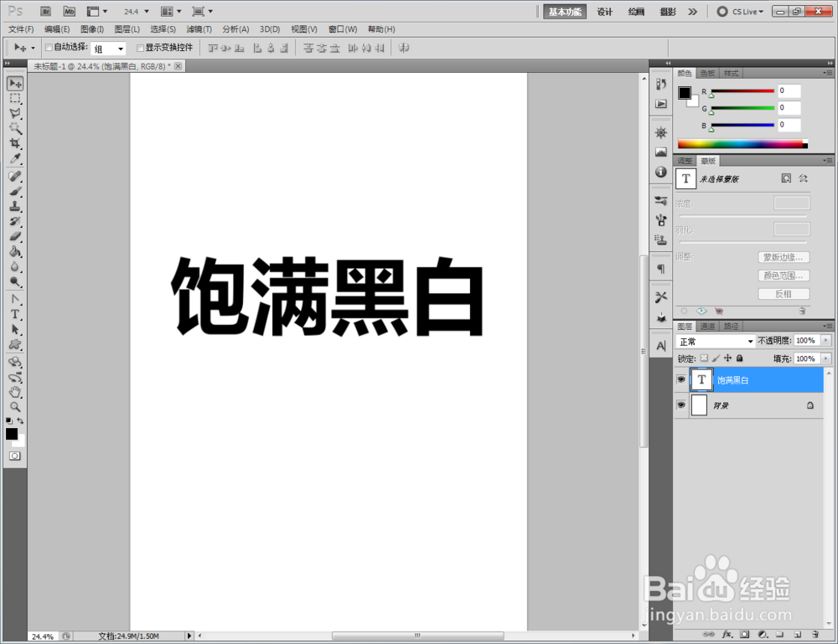Create a new layer via panel icon

(797, 635)
